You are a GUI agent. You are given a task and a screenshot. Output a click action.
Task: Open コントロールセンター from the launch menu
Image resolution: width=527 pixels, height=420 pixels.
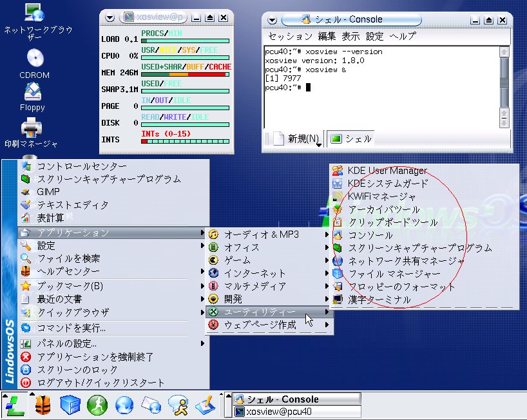[113, 166]
